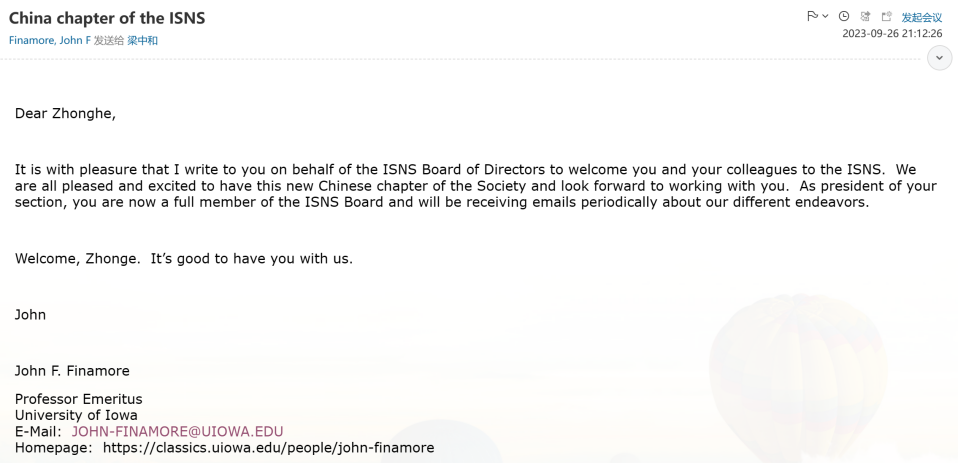Viewport: 958px width, 463px height.
Task: Click the Welcome, Zhonge sentence
Action: 183,259
